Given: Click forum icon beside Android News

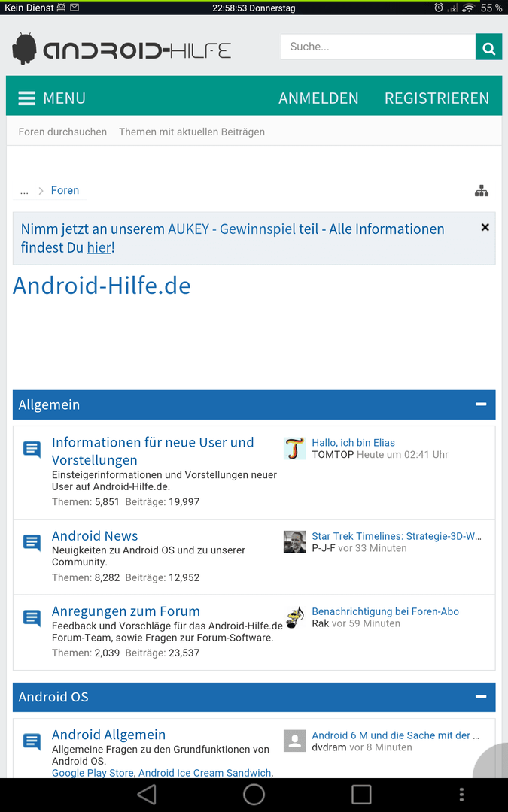Looking at the screenshot, I should [x=32, y=543].
